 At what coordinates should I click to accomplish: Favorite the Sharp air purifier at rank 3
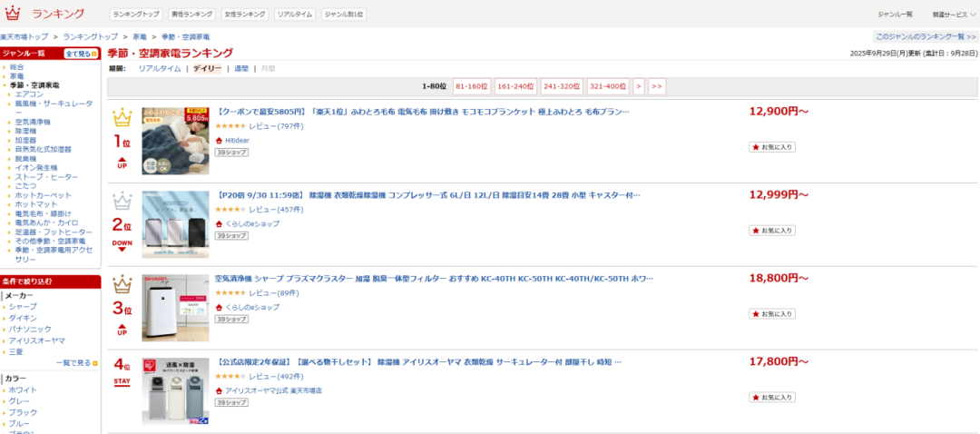point(772,314)
